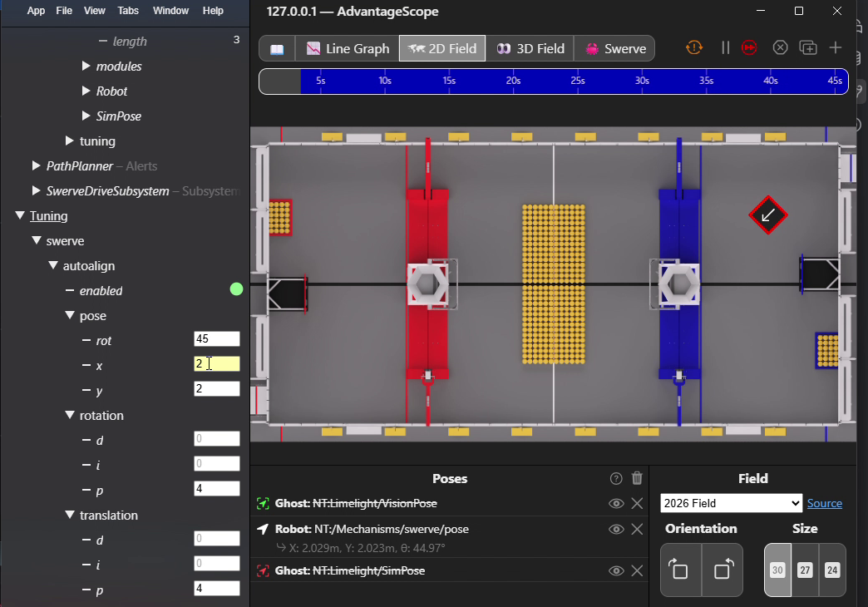Toggle visibility of Robot swerve pose
The height and width of the screenshot is (607, 868).
(616, 529)
